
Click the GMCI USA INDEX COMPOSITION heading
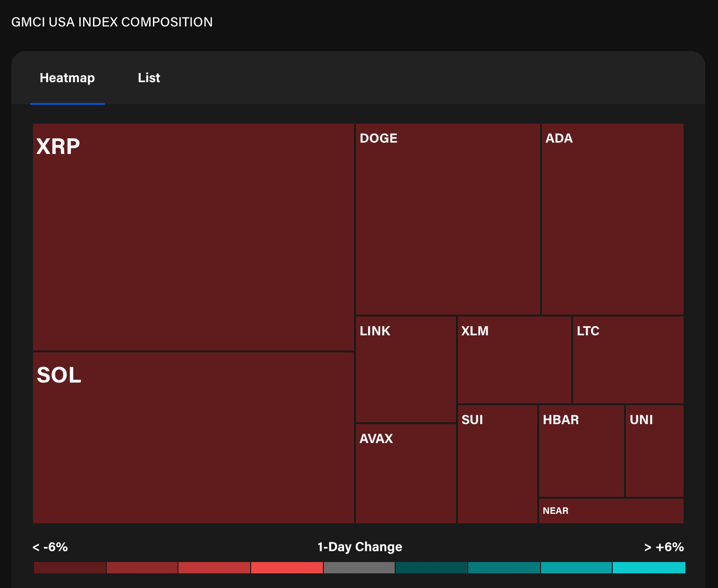pos(112,22)
